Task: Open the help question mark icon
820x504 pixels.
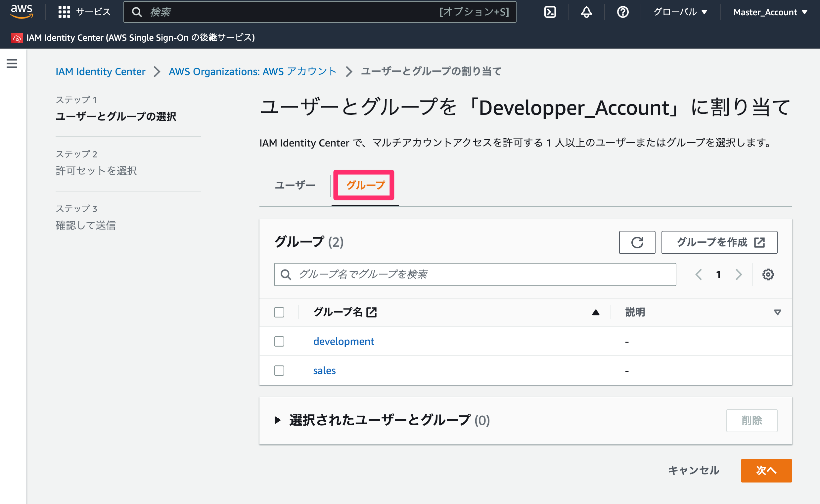Action: [622, 12]
